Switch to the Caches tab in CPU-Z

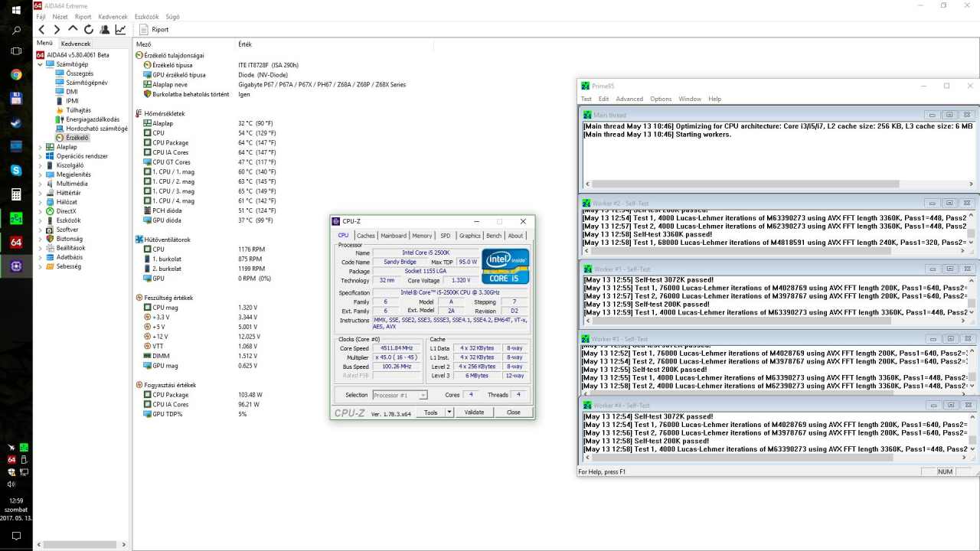click(x=366, y=236)
